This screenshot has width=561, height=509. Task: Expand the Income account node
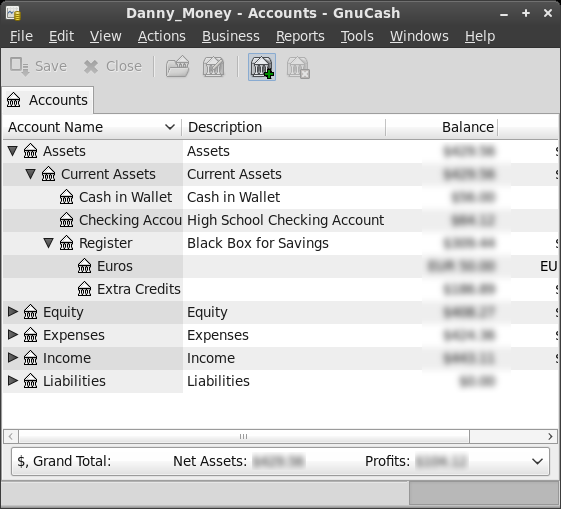pyautogui.click(x=13, y=357)
